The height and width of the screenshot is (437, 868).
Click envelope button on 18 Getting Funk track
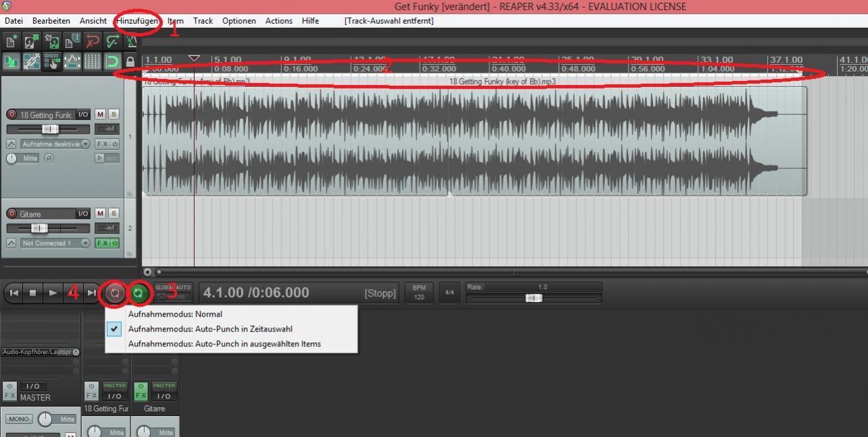pos(11,144)
